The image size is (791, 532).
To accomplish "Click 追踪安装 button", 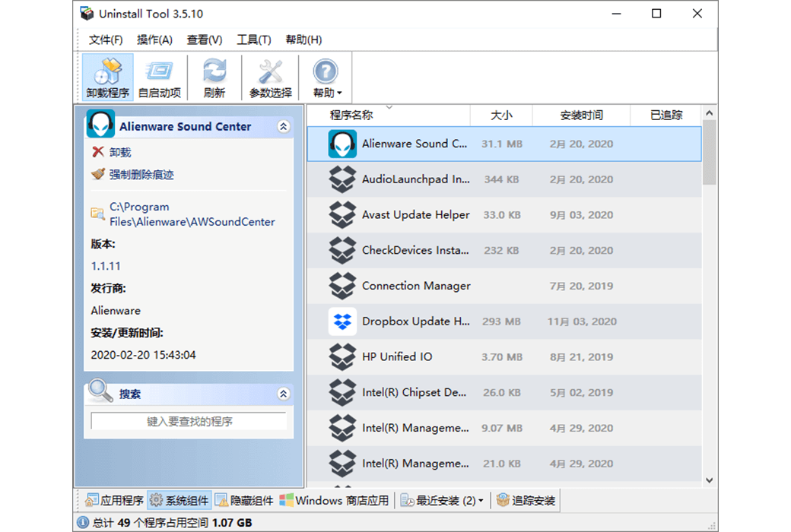I will click(526, 500).
